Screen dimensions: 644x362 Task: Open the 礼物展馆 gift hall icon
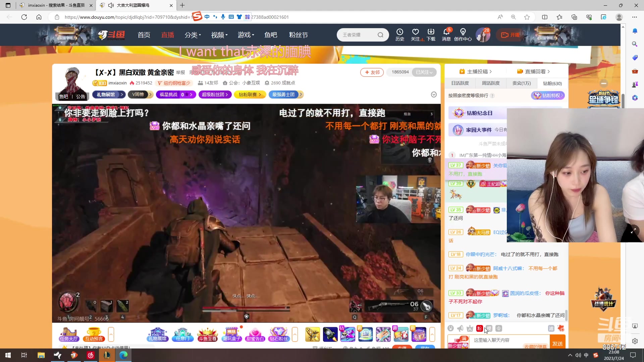click(157, 334)
